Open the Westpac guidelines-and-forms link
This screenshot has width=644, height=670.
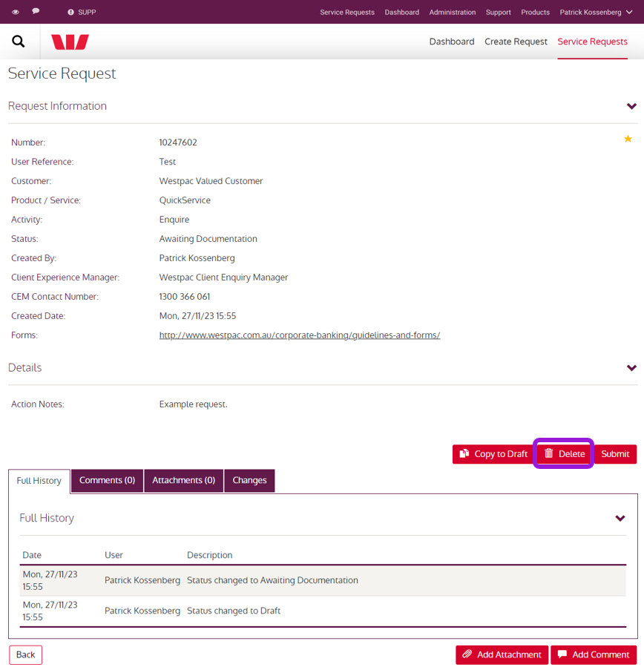pyautogui.click(x=300, y=335)
